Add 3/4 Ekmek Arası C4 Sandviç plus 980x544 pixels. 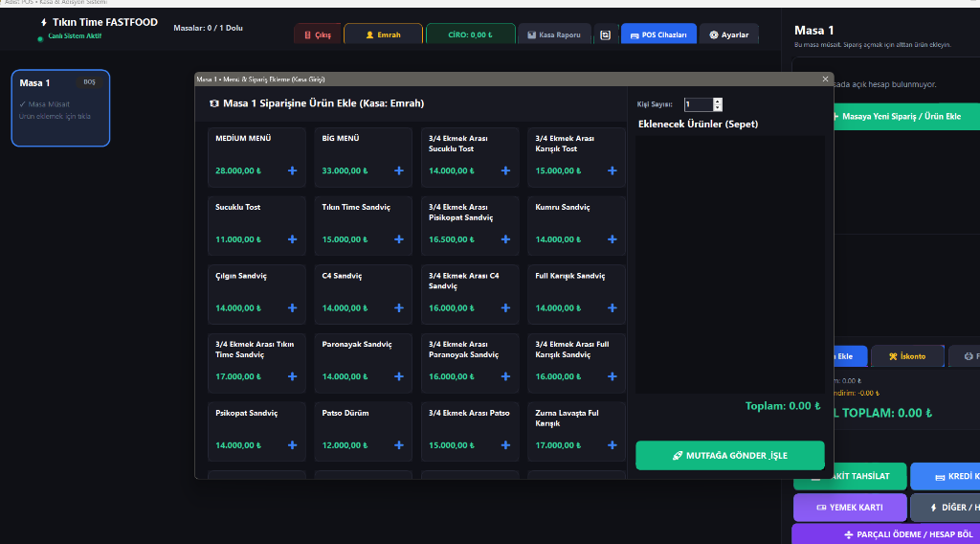[x=505, y=308]
